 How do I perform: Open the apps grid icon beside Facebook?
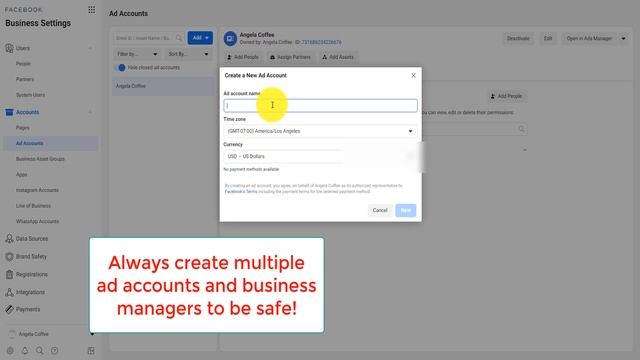tap(91, 10)
